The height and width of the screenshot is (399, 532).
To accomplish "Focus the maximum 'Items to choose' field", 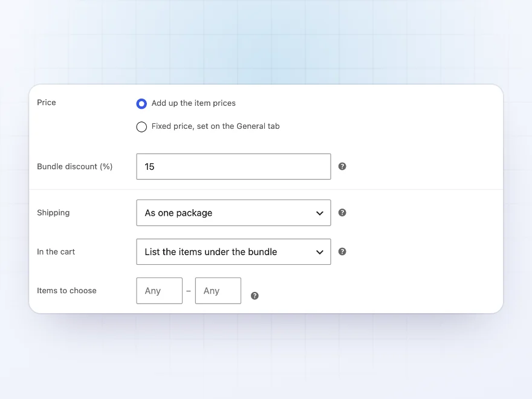I will (218, 291).
